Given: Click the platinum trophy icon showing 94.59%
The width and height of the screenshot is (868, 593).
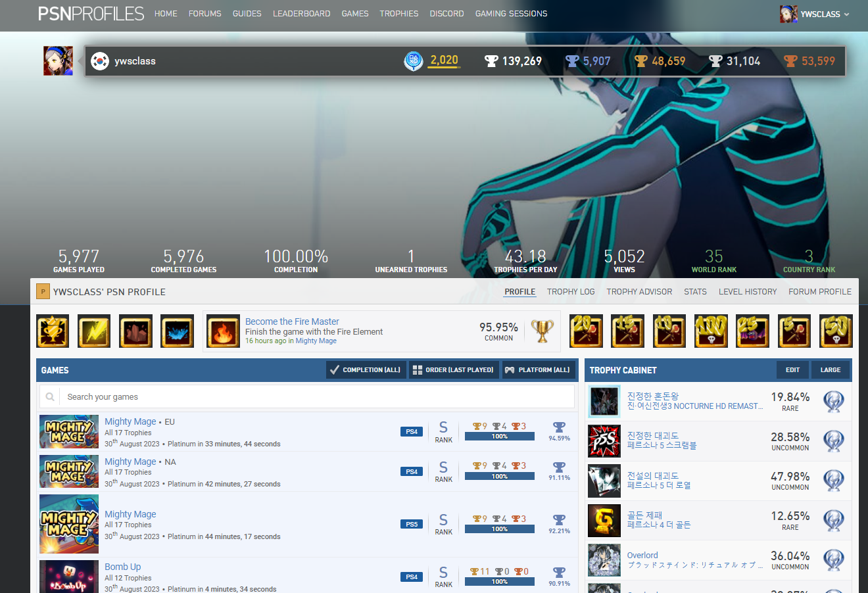Looking at the screenshot, I should click(559, 427).
